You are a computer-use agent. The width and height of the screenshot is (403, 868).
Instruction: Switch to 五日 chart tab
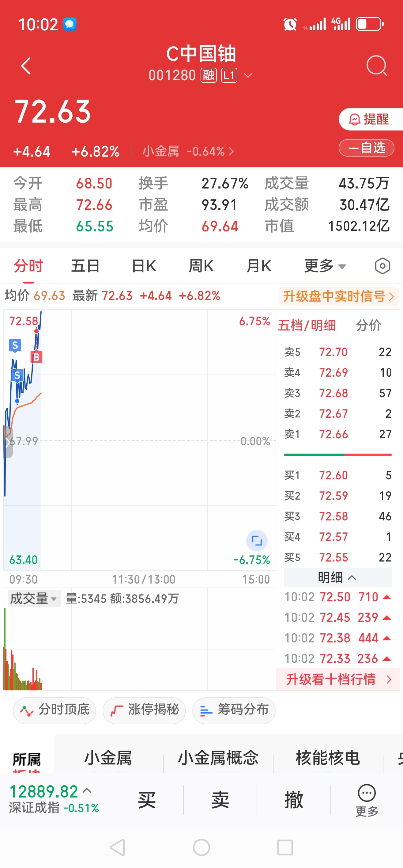85,266
